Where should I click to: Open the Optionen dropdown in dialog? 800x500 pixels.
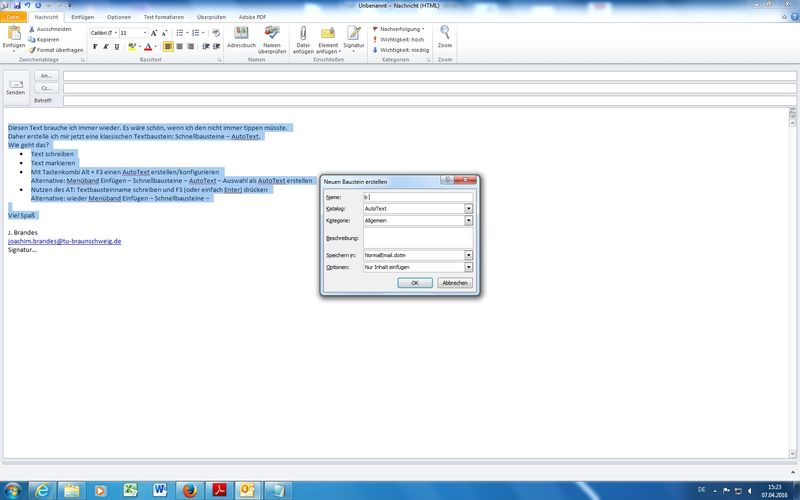tap(468, 267)
